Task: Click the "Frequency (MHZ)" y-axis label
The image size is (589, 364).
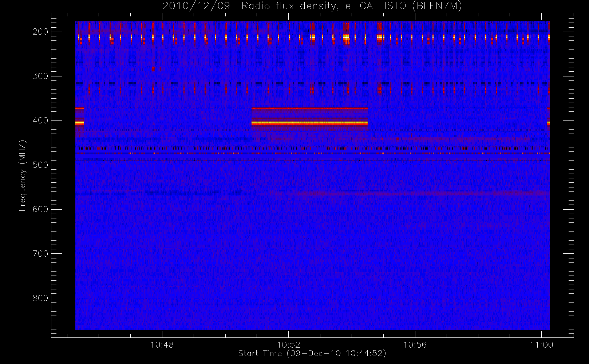Action: (x=23, y=175)
